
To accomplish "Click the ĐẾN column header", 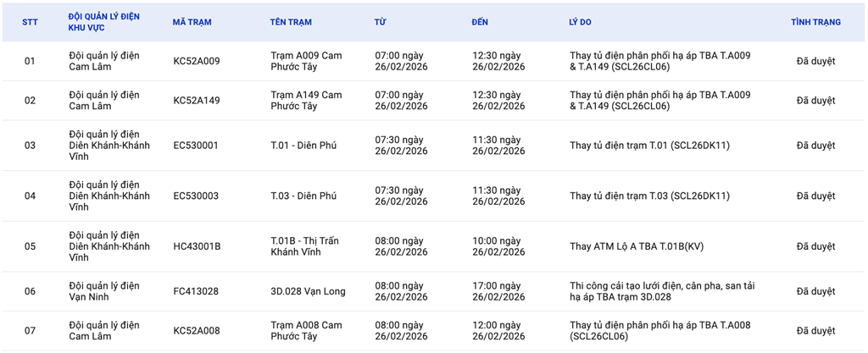I will coord(480,22).
